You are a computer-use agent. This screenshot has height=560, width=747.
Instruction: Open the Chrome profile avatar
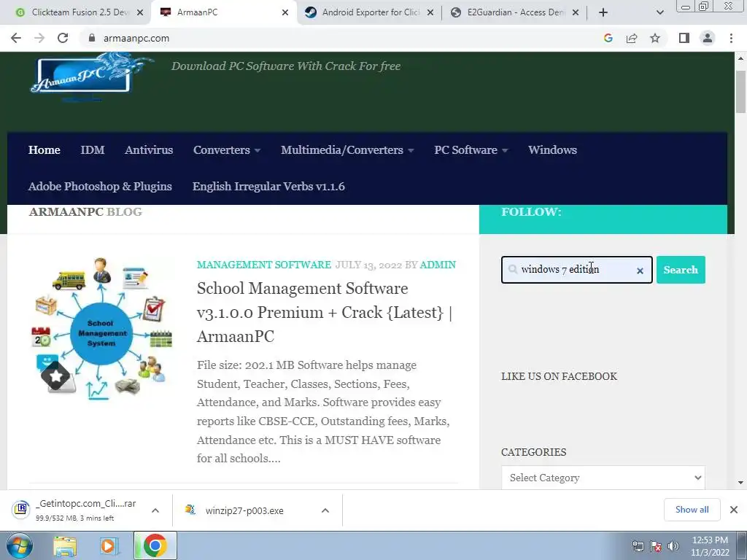[708, 38]
